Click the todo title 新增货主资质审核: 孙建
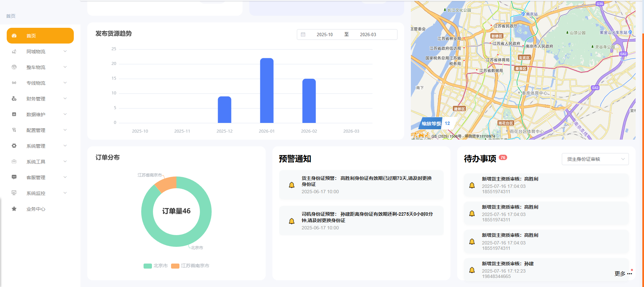The image size is (644, 287). [x=508, y=264]
